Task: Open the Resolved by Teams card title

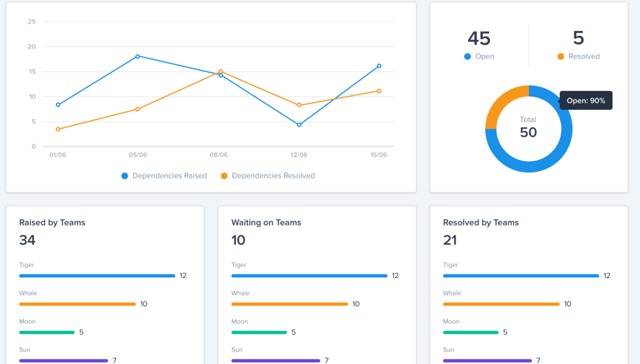Action: pyautogui.click(x=481, y=222)
